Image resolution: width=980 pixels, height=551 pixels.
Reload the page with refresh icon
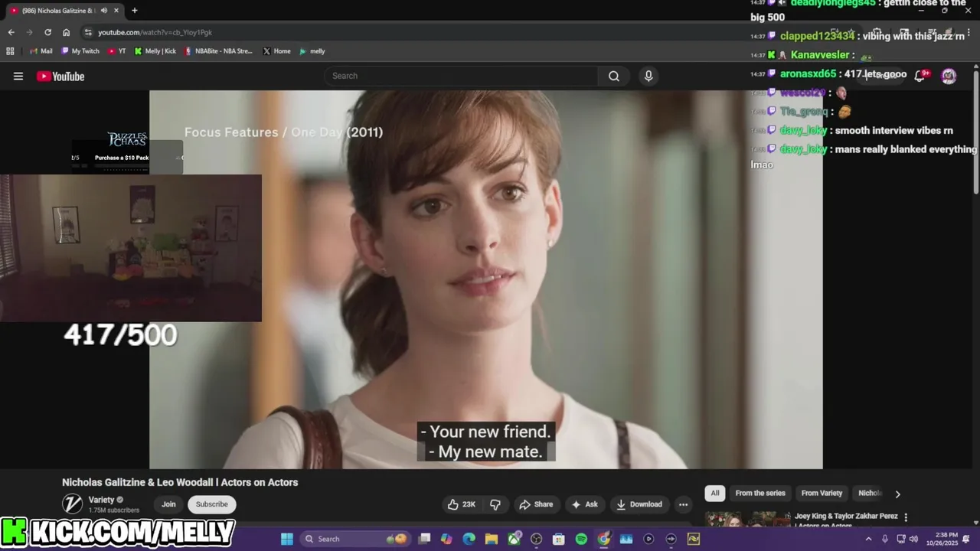click(47, 32)
